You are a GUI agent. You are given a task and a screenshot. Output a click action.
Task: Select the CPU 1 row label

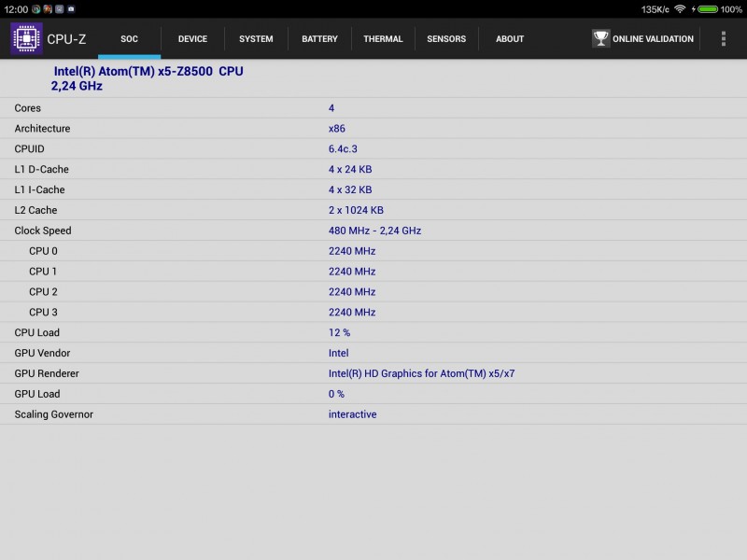[x=43, y=272]
